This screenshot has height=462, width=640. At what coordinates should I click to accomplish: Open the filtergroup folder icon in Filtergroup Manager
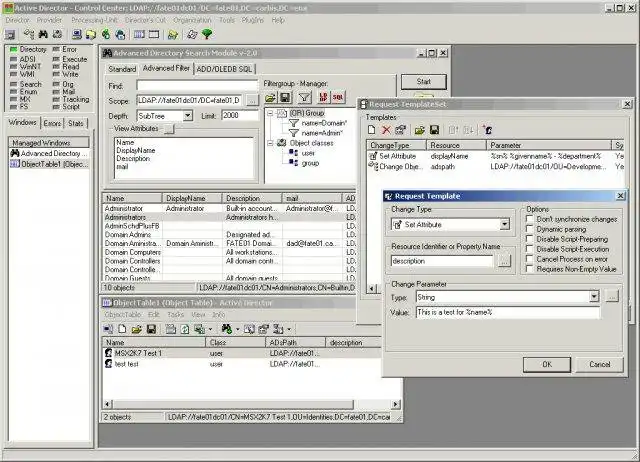pos(270,98)
